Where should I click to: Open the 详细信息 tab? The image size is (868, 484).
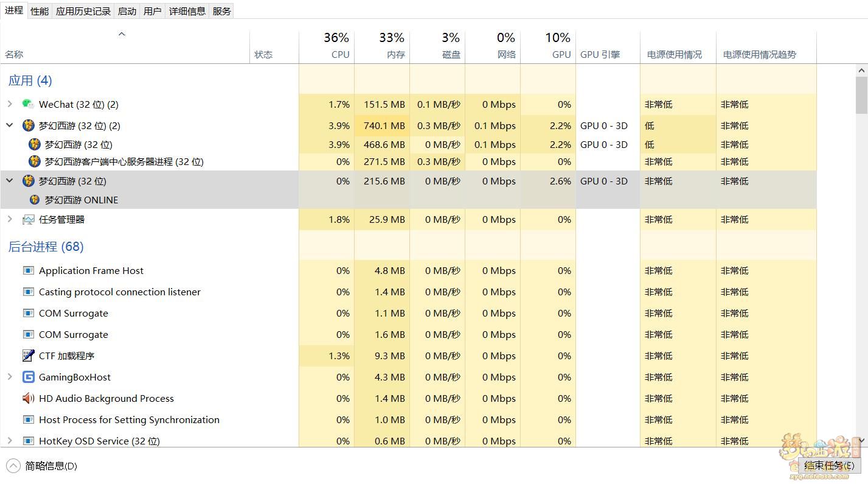187,11
